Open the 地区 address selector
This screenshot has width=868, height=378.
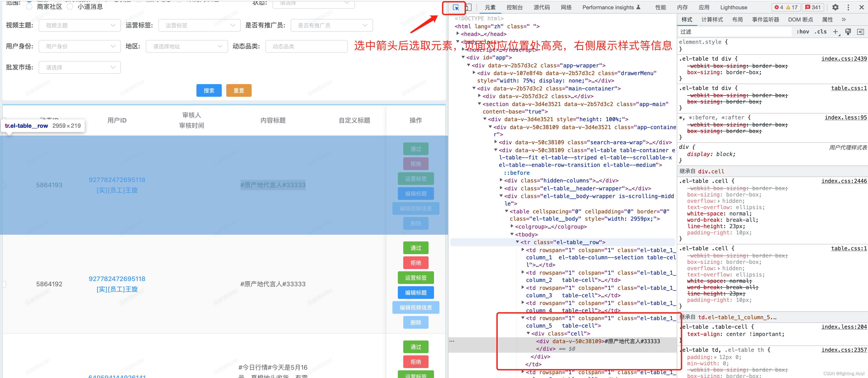187,46
